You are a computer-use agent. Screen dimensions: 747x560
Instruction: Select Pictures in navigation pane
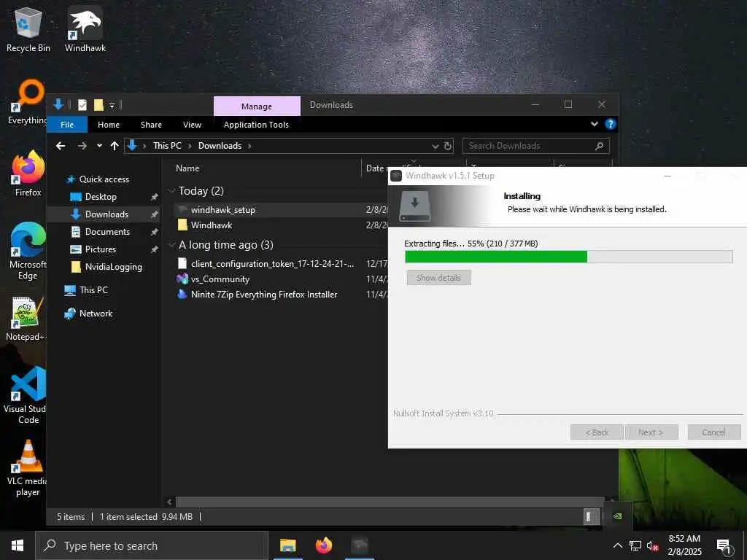(x=101, y=249)
